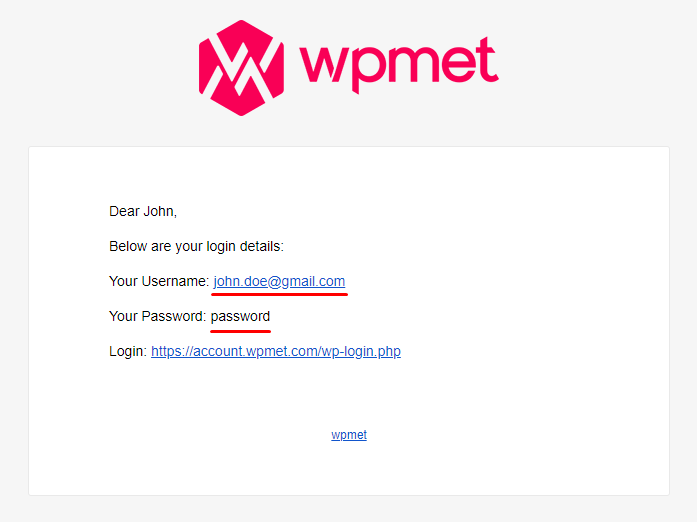Click blank card space between Login link and footer
The width and height of the screenshot is (697, 522).
[349, 394]
